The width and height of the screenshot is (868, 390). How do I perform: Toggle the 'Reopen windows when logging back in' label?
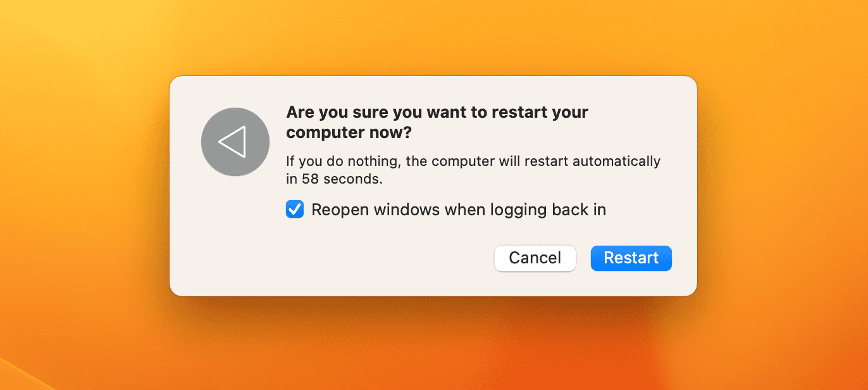click(459, 210)
